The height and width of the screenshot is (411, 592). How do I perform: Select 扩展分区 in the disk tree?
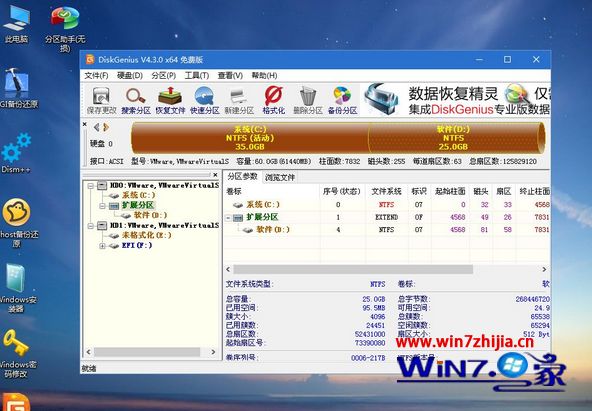coord(137,205)
